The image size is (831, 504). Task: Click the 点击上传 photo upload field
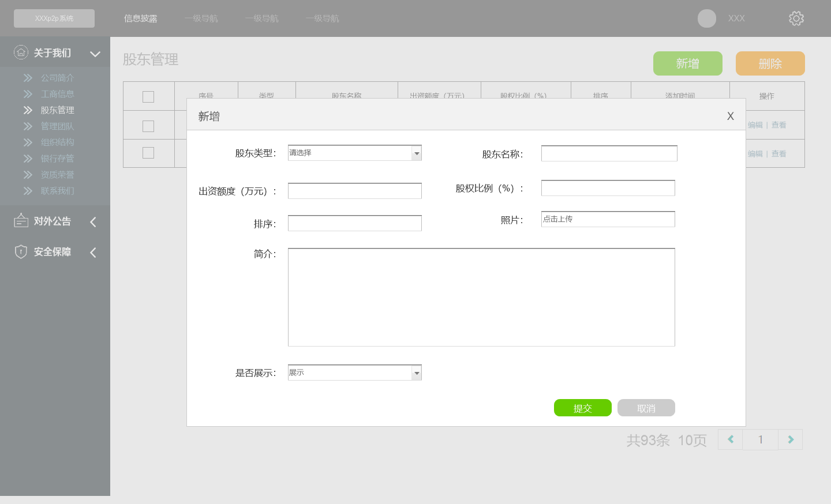(x=608, y=219)
